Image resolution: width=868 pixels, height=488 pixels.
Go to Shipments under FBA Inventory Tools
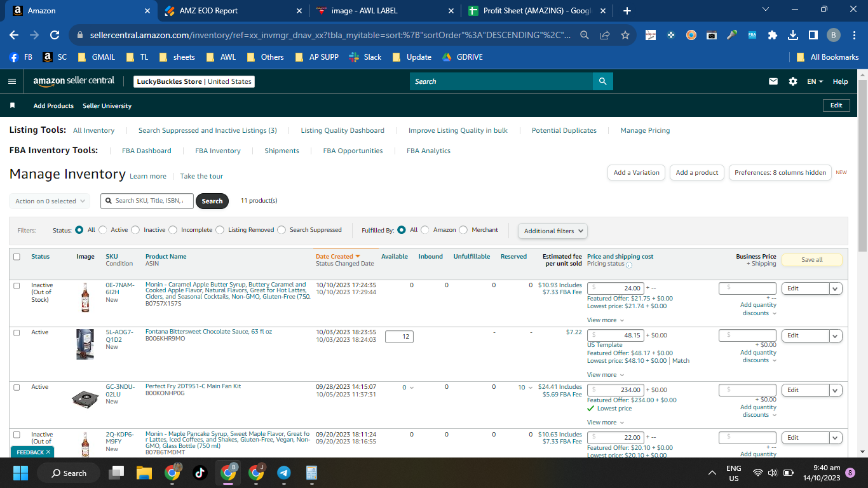(x=282, y=151)
